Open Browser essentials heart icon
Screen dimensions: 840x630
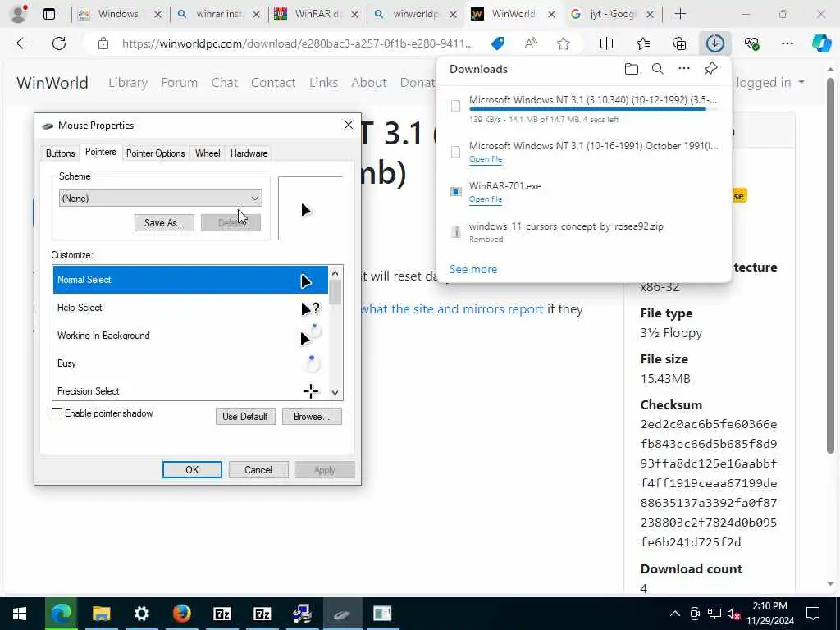coord(751,43)
